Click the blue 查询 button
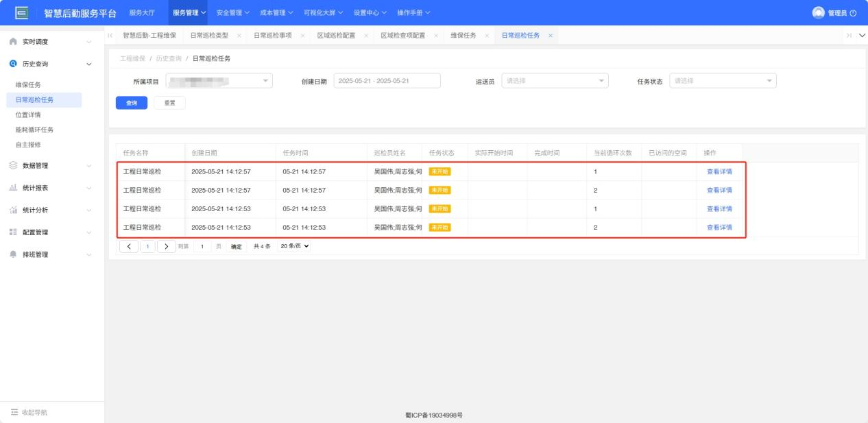 pyautogui.click(x=131, y=103)
